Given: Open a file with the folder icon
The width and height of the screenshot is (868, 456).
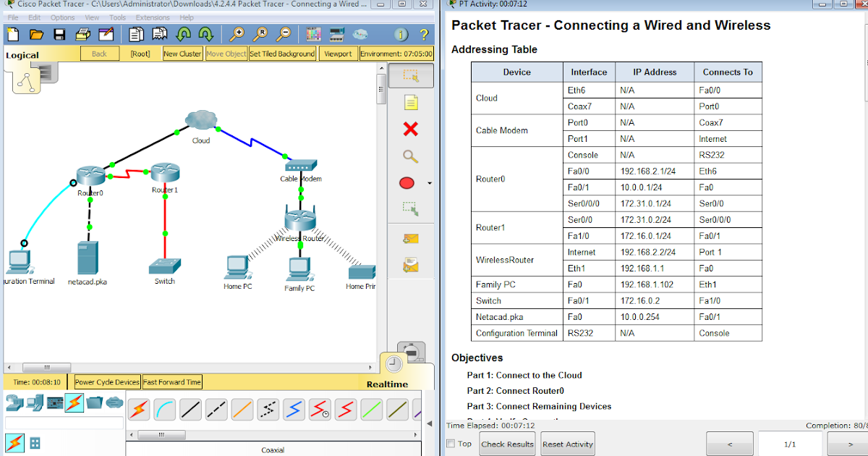Looking at the screenshot, I should [36, 33].
